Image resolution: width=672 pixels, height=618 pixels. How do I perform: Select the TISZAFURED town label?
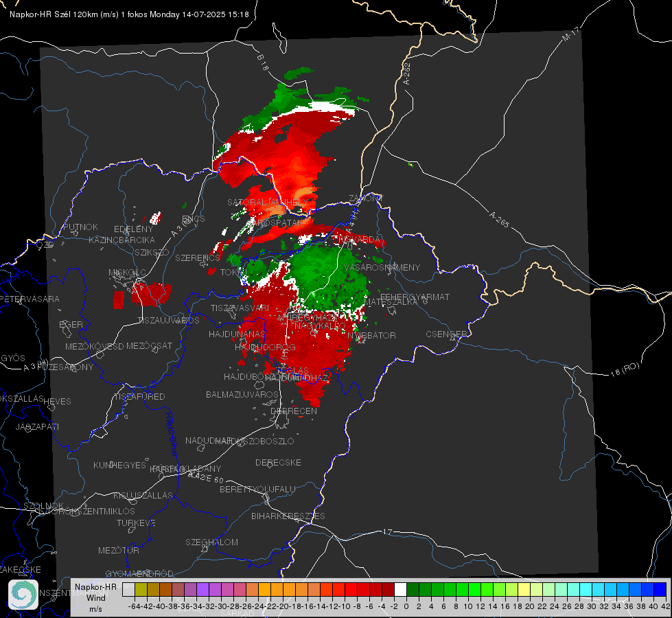[x=139, y=397]
